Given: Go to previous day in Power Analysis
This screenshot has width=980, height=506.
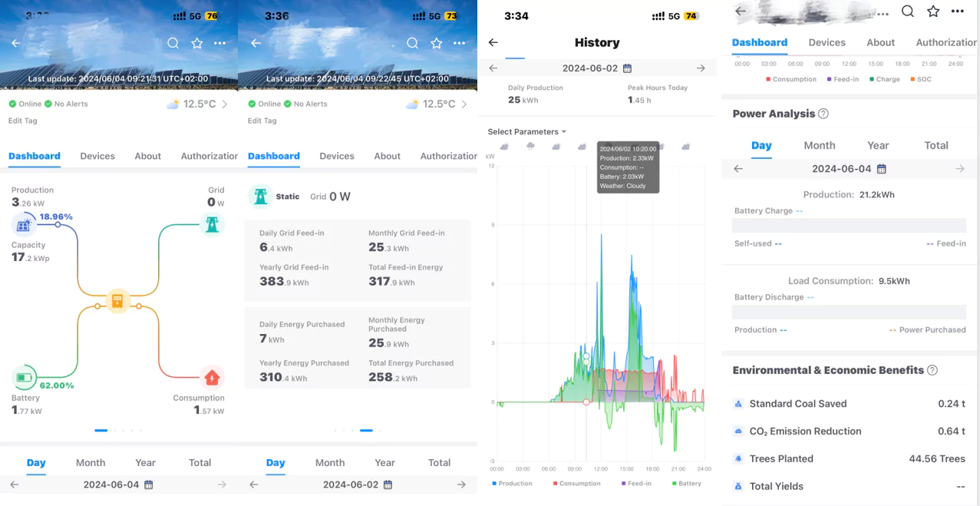Looking at the screenshot, I should point(738,169).
